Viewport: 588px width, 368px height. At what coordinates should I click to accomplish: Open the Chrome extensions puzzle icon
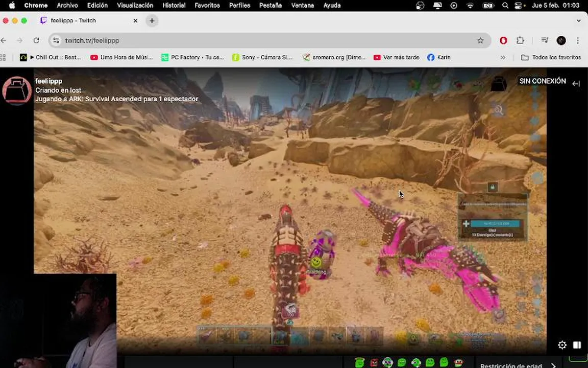tap(520, 40)
